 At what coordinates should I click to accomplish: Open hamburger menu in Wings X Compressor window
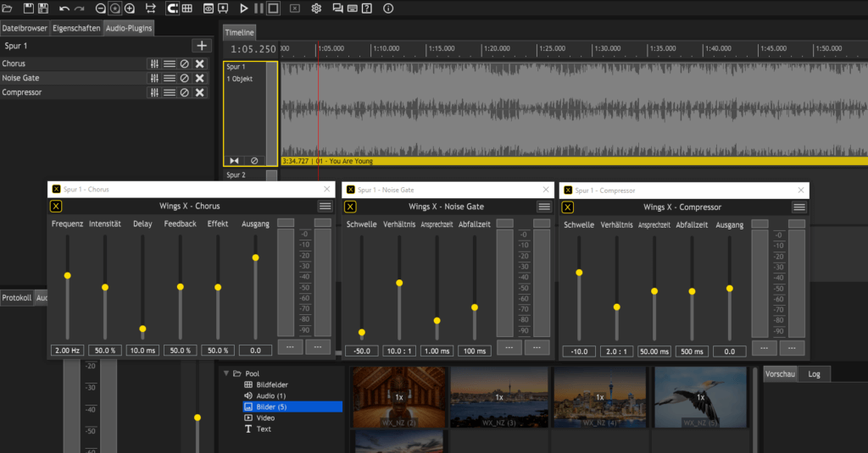pyautogui.click(x=798, y=207)
